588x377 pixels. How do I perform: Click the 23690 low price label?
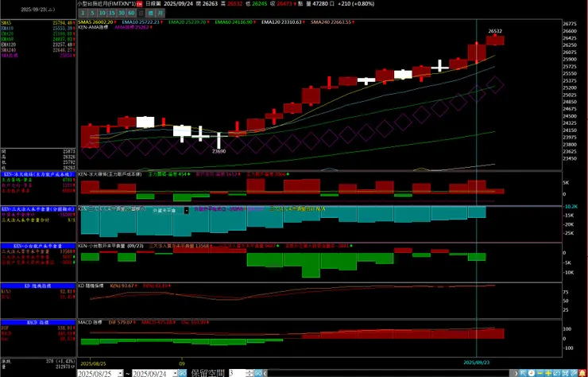click(x=219, y=151)
